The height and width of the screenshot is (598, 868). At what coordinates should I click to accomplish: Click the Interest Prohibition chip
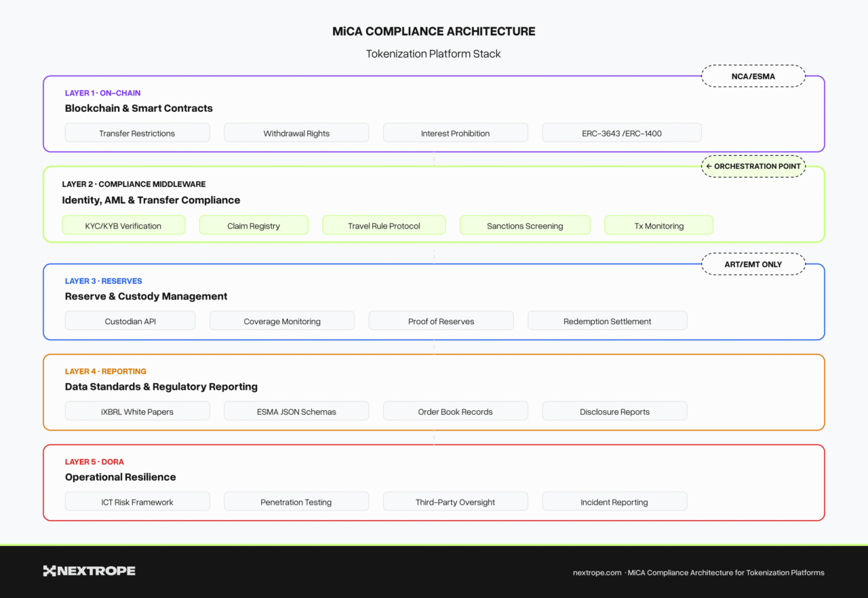pos(455,133)
